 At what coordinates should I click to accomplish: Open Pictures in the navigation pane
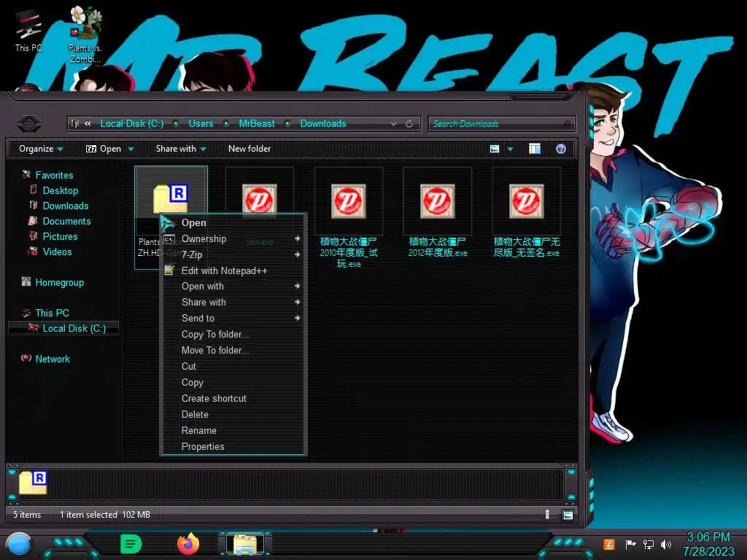(60, 236)
